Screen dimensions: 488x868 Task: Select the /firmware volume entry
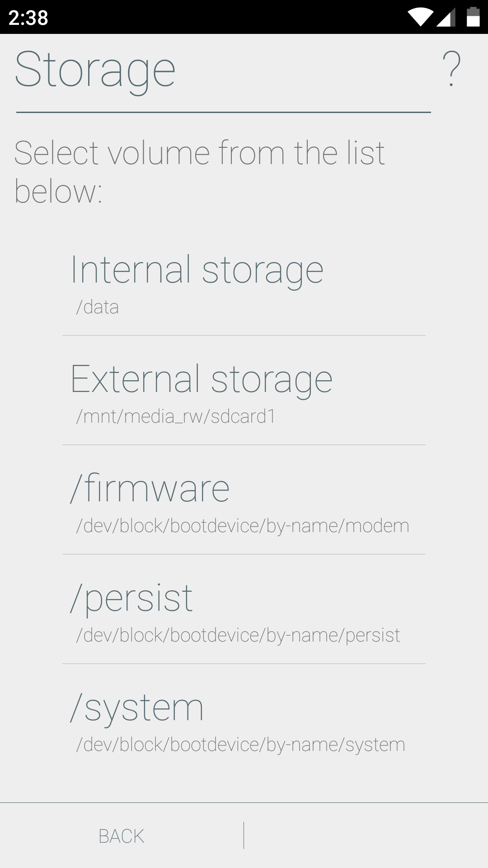point(150,489)
